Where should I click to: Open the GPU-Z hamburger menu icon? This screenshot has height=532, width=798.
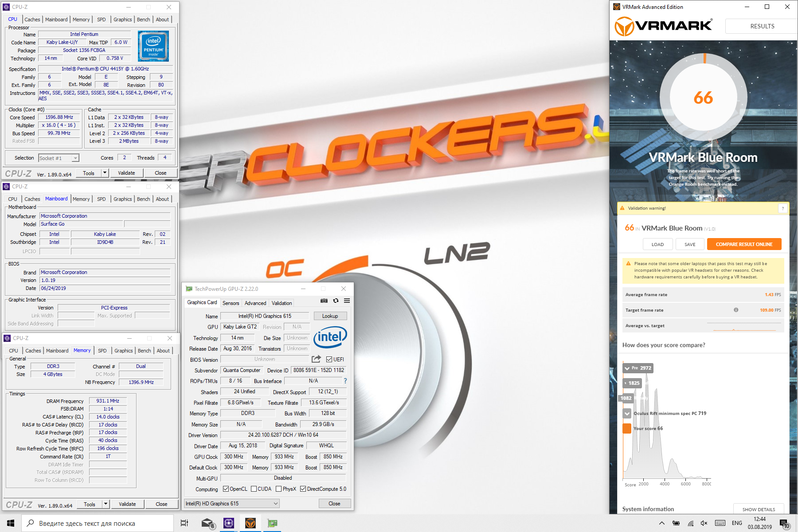347,301
